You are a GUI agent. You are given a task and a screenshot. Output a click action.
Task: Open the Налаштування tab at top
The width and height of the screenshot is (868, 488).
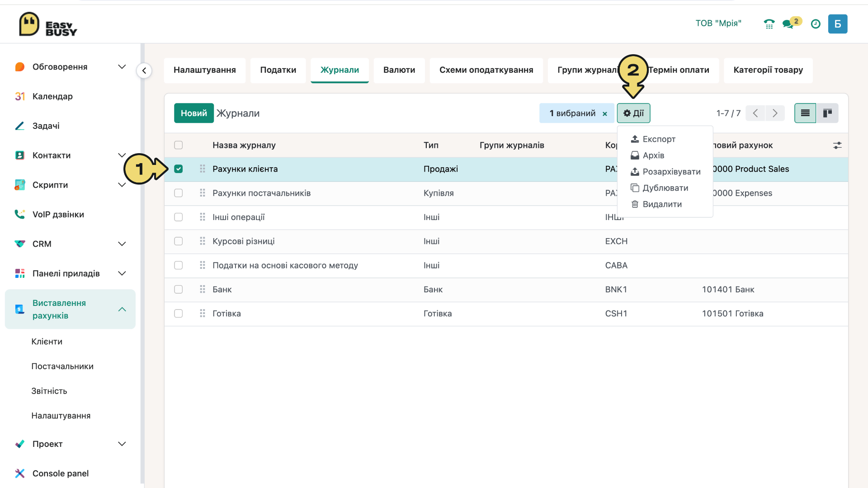[204, 70]
